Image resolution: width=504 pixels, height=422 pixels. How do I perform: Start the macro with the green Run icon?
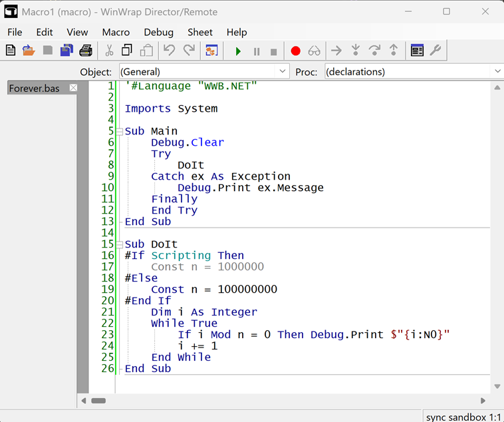(x=238, y=51)
